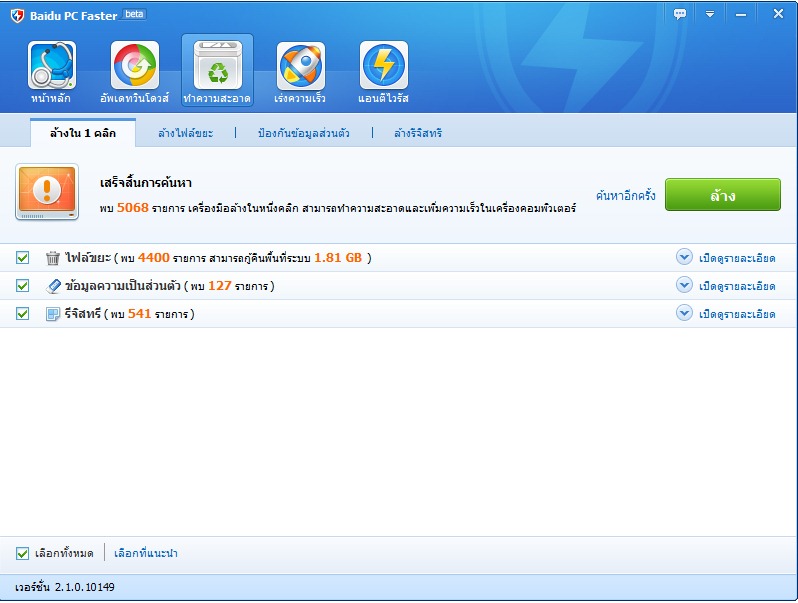The width and height of the screenshot is (798, 603).
Task: Open the หน้าหลัก home stethoscope icon
Action: [52, 66]
